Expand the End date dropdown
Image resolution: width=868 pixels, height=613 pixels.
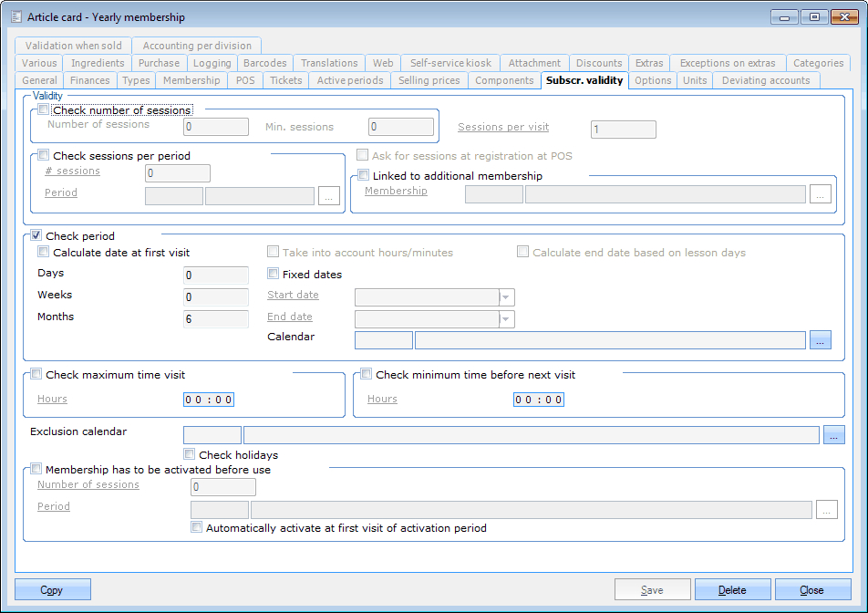507,319
